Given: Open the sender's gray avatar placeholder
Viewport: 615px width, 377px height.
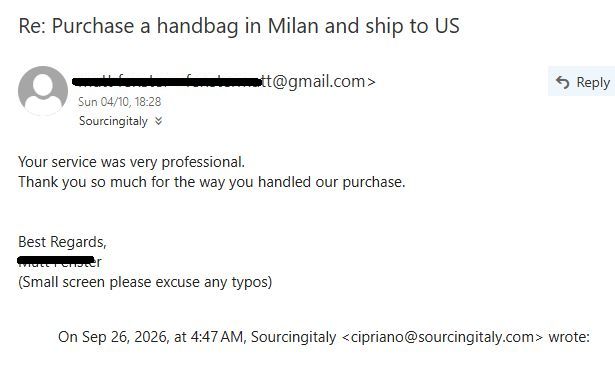Looking at the screenshot, I should click(x=43, y=91).
